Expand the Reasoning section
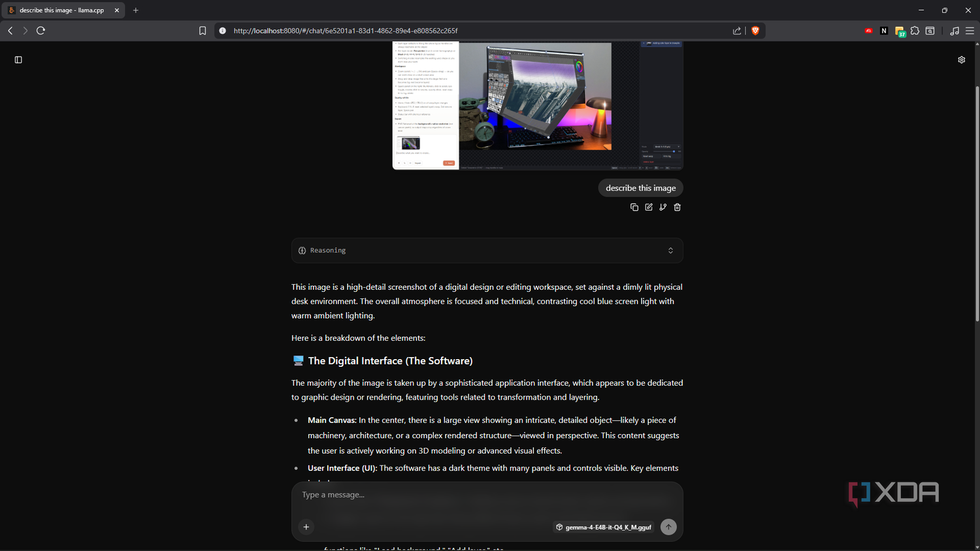Screen dimensions: 980x551 pyautogui.click(x=487, y=251)
